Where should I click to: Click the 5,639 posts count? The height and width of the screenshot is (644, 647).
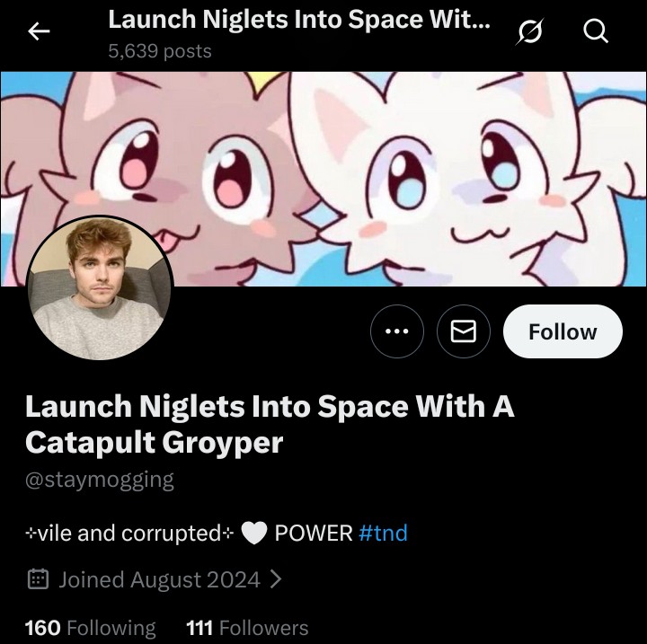(x=159, y=51)
